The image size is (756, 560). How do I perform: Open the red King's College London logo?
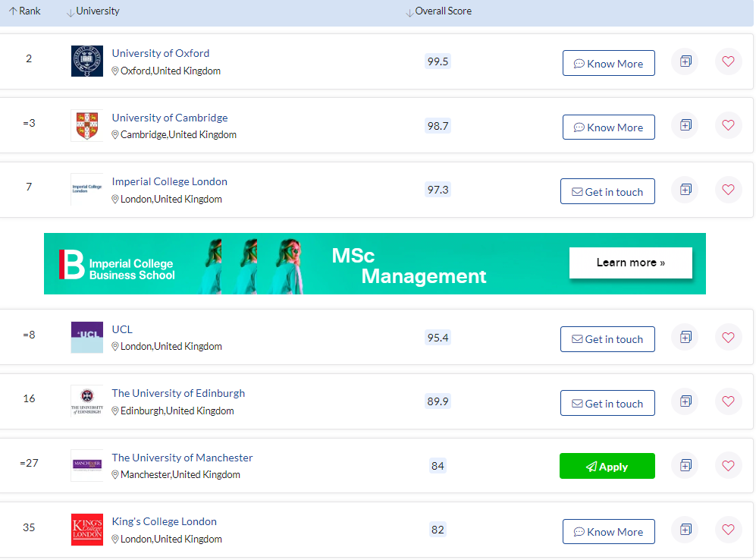point(86,530)
